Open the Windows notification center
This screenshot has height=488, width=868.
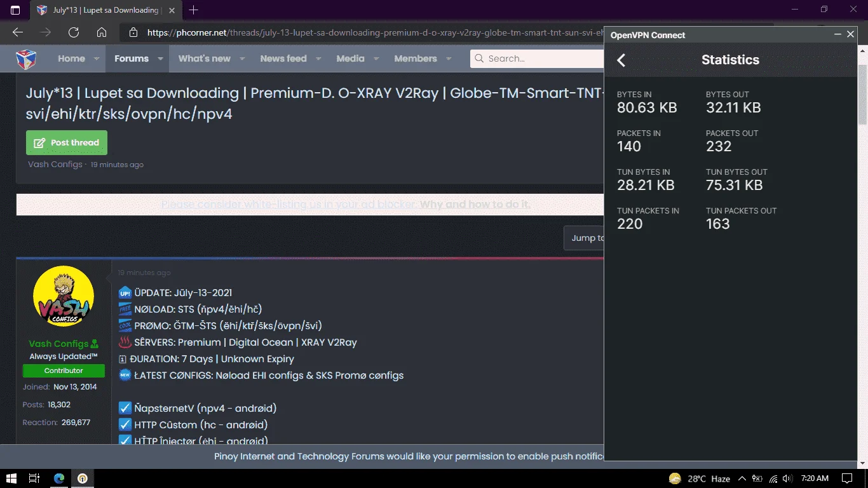[846, 478]
